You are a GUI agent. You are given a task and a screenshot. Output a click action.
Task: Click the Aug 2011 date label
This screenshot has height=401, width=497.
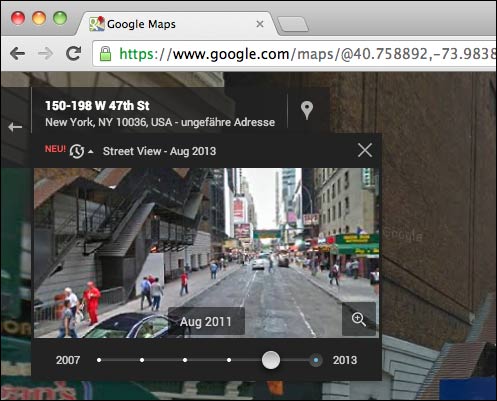(206, 322)
